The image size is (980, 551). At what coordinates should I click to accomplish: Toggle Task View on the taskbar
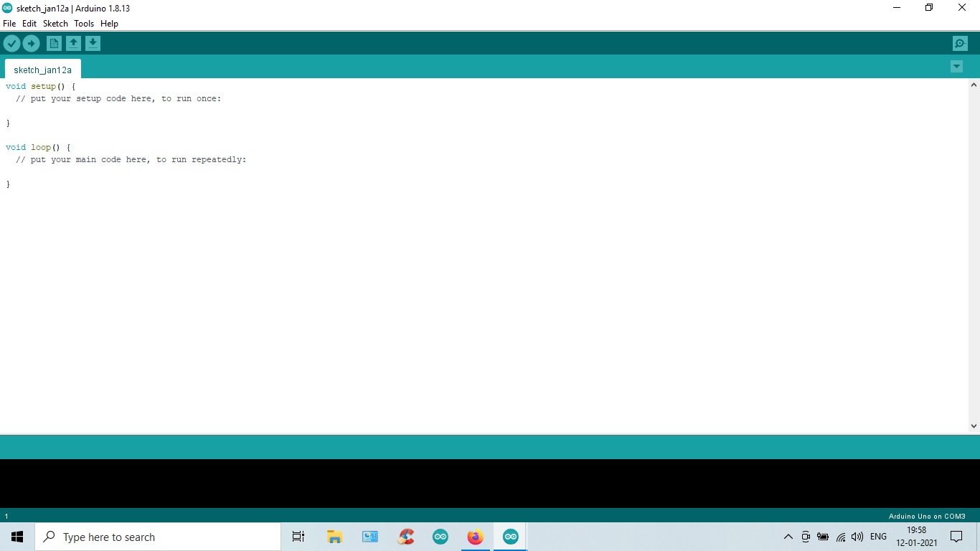(298, 536)
